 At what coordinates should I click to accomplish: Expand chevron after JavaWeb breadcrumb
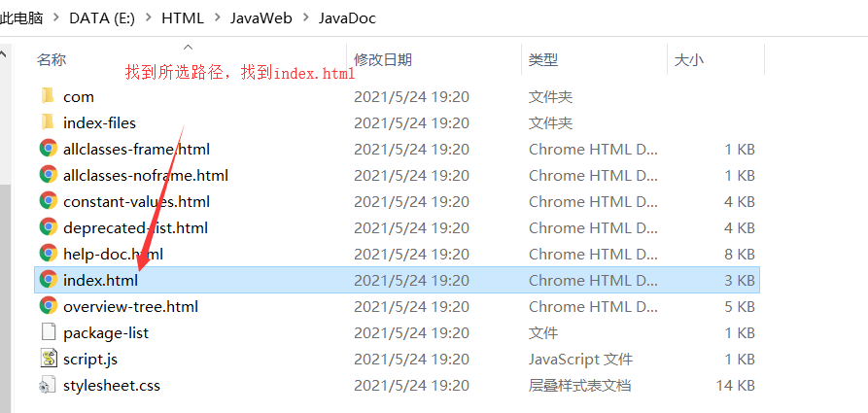(x=305, y=17)
